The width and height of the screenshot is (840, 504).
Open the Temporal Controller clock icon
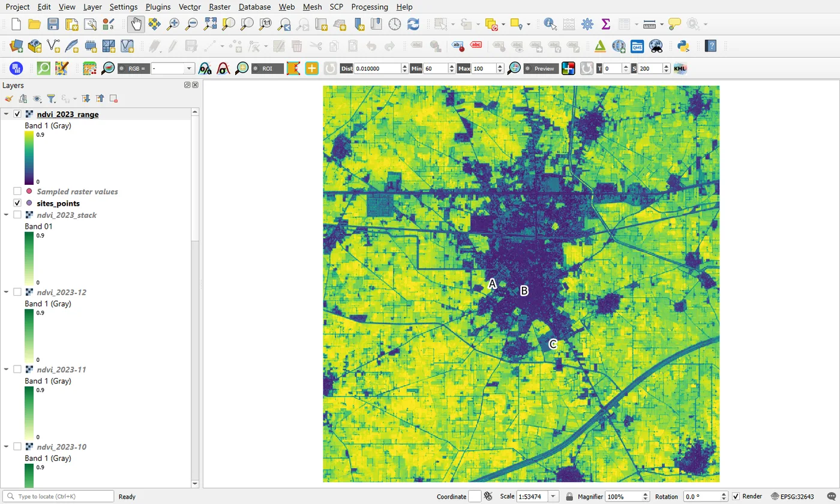(x=395, y=25)
